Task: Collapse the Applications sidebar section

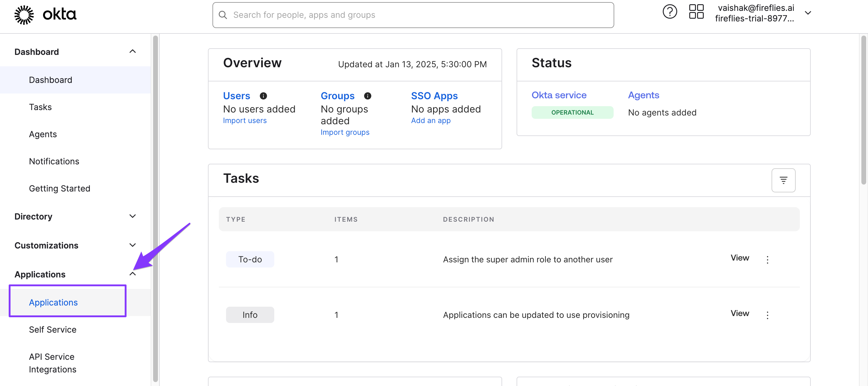Action: click(x=132, y=274)
